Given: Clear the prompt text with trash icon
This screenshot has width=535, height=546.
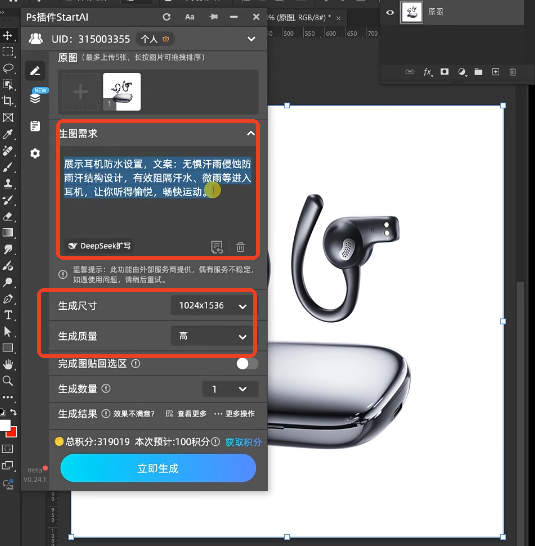Looking at the screenshot, I should (240, 247).
